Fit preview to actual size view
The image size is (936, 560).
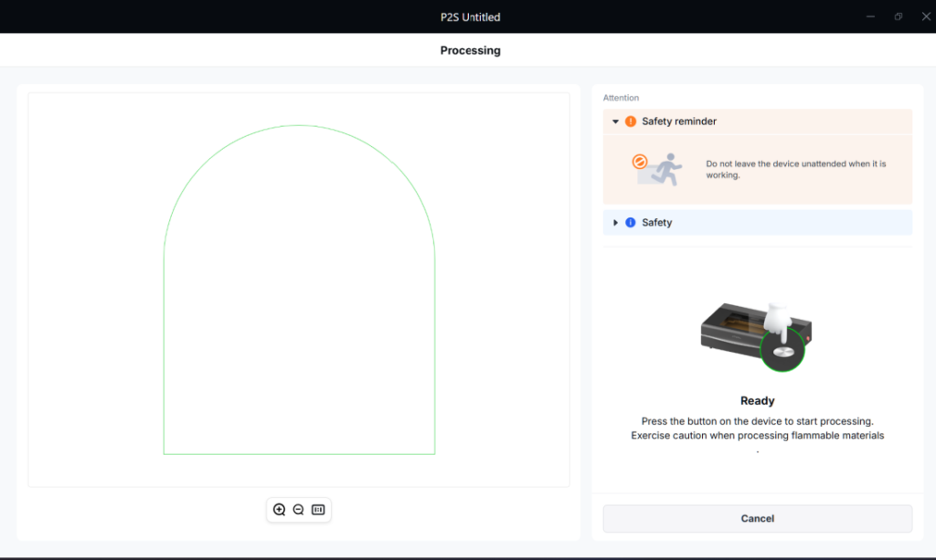click(318, 510)
